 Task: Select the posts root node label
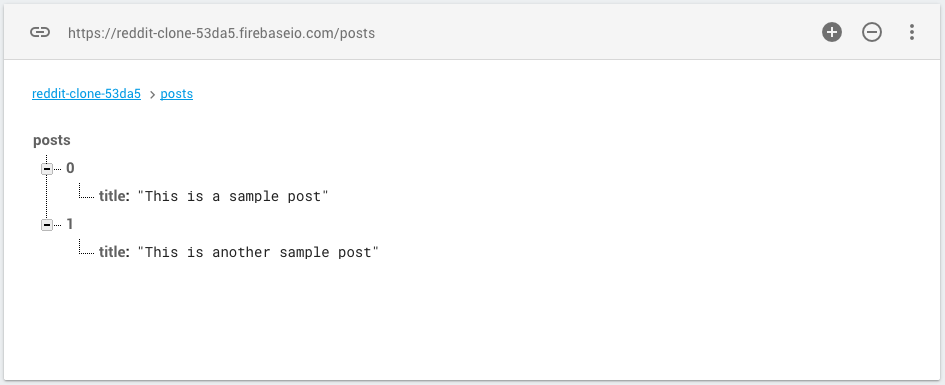(52, 140)
